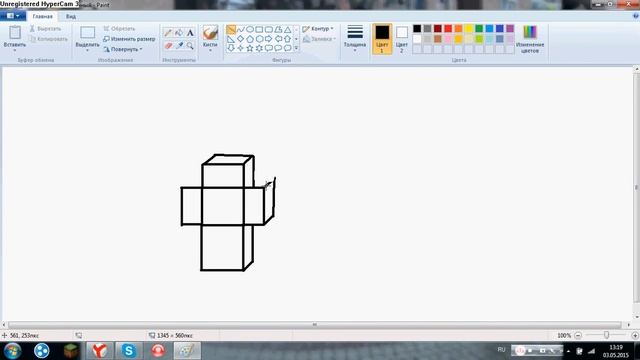Image resolution: width=640 pixels, height=360 pixels.
Task: Select the Line shape
Action: point(231,29)
